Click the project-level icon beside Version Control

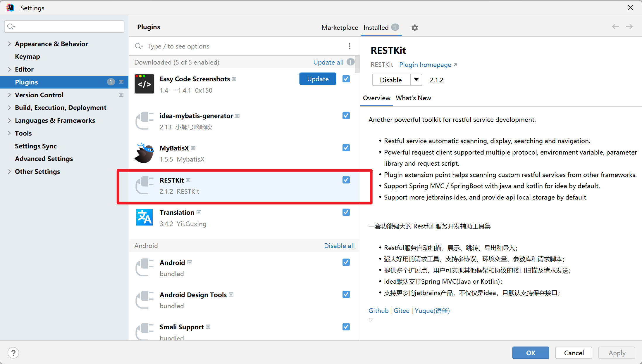tap(121, 95)
